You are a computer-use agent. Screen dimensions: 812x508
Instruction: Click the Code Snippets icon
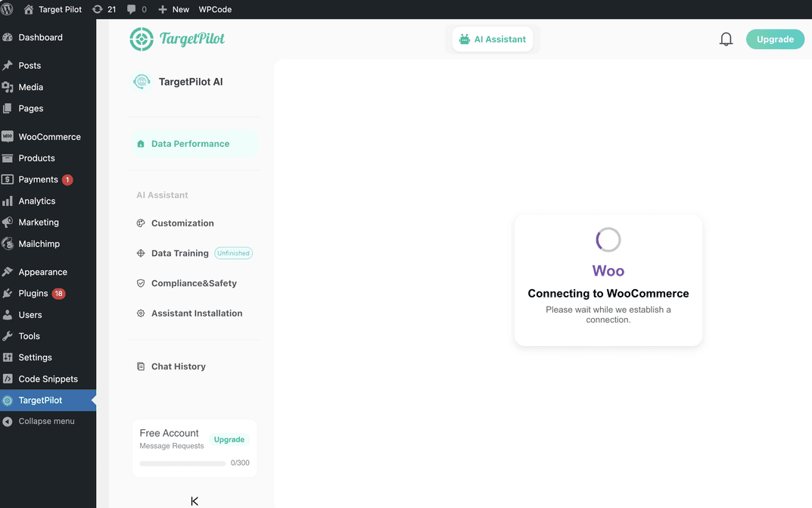[x=8, y=379]
